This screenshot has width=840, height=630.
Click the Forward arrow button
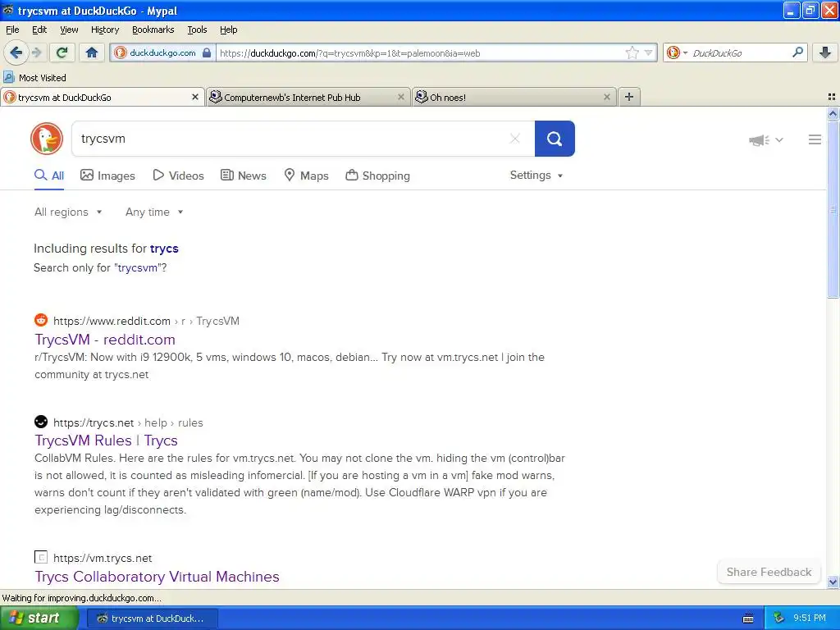(x=36, y=52)
